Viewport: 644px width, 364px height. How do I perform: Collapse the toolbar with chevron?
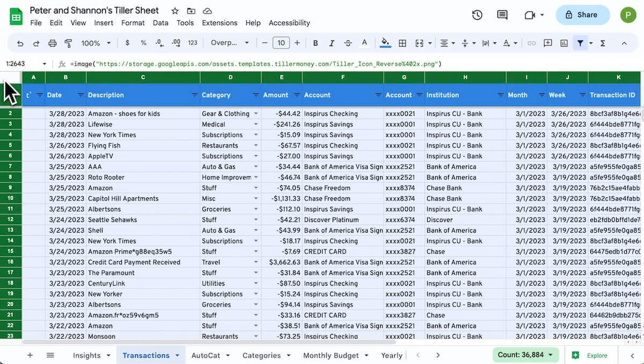coord(624,43)
